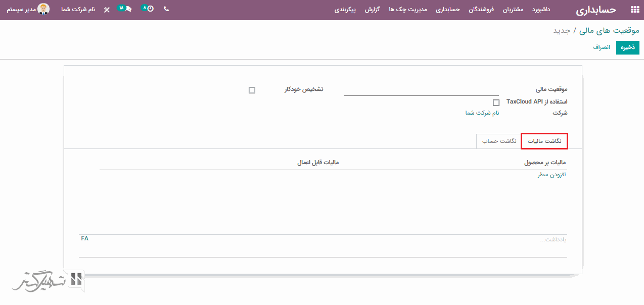The image size is (644, 305).
Task: Click the user avatar picture
Action: point(44,9)
